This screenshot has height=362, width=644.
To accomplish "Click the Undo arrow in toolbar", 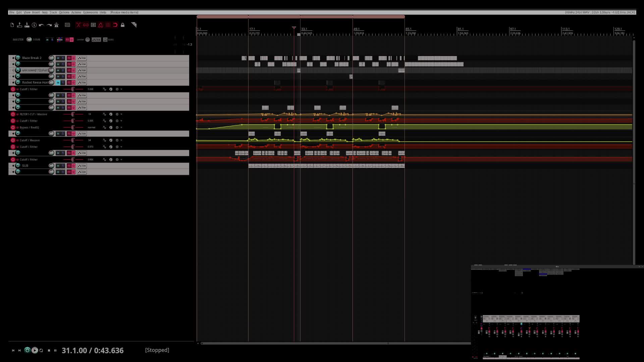I will tap(42, 25).
